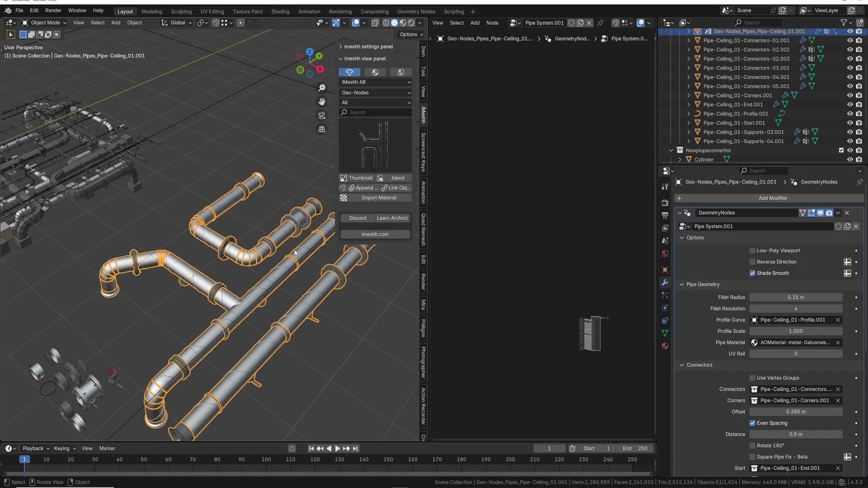This screenshot has height=488, width=868.
Task: Switch to the solid viewport shading sphere
Action: point(394,23)
